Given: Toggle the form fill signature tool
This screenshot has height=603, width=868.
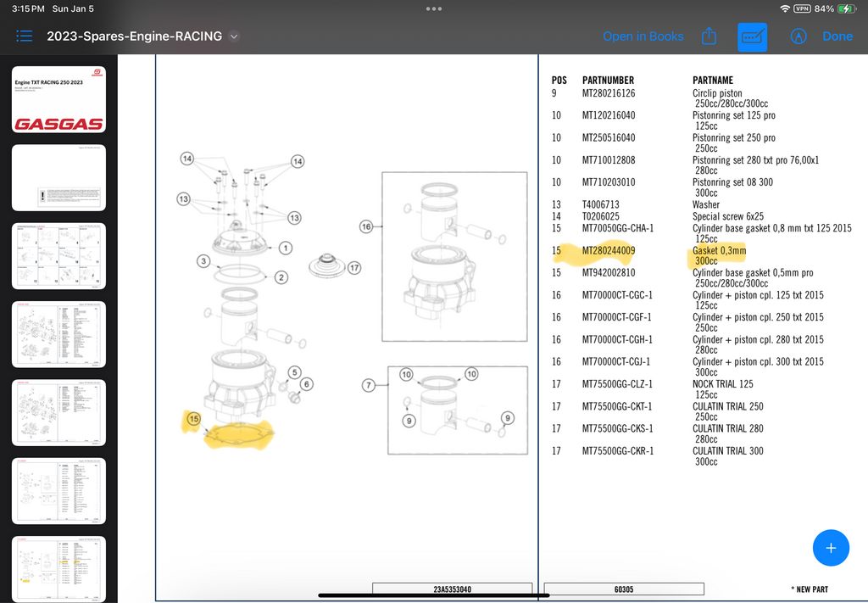Looking at the screenshot, I should [752, 36].
